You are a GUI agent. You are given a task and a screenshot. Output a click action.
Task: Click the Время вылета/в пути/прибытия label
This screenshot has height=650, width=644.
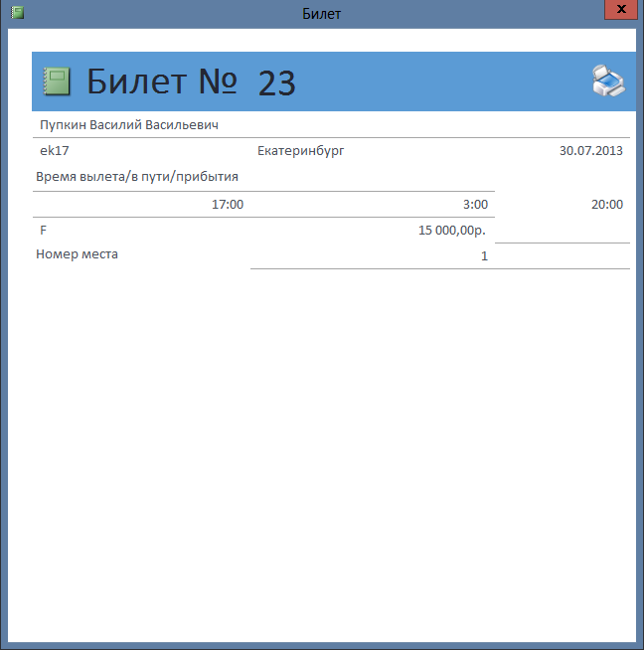(x=137, y=177)
